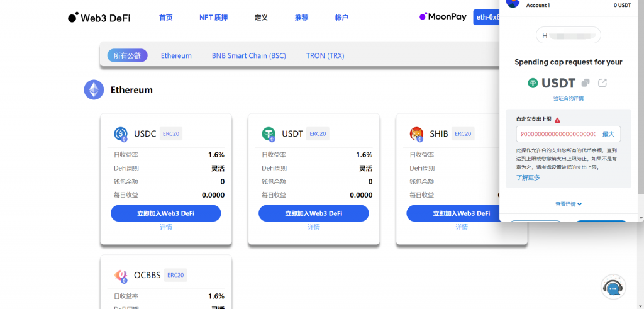The width and height of the screenshot is (644, 309).
Task: Go to the 首页 nav item
Action: [166, 18]
